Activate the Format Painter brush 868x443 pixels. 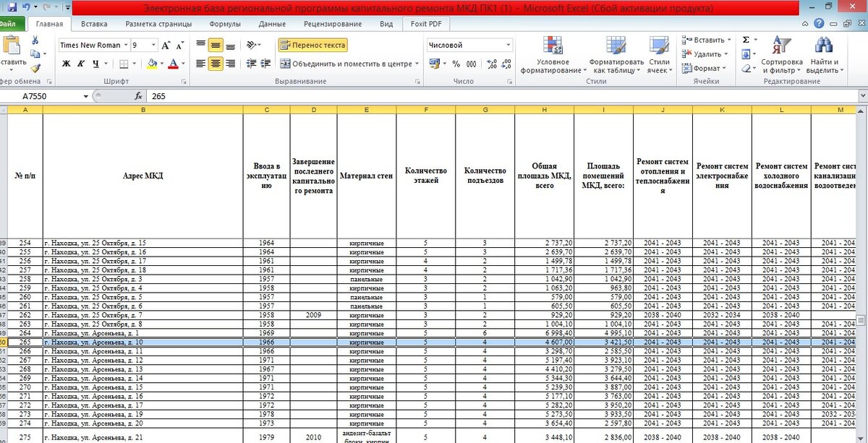(x=34, y=68)
